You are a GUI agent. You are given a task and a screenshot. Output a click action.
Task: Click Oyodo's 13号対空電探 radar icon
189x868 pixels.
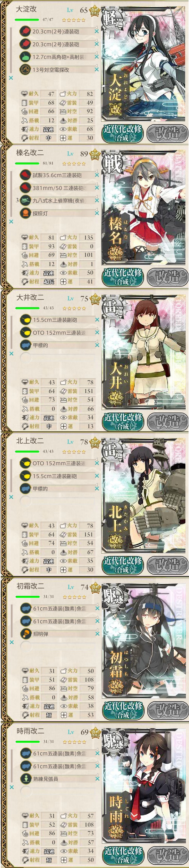click(25, 70)
